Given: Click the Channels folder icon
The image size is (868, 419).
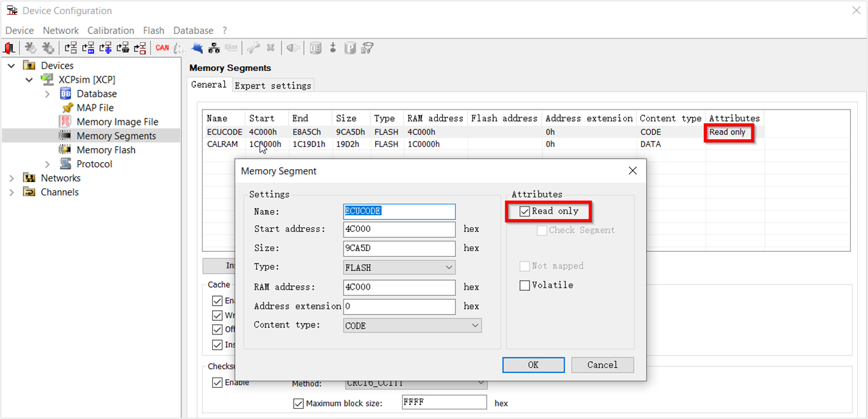Looking at the screenshot, I should point(29,192).
